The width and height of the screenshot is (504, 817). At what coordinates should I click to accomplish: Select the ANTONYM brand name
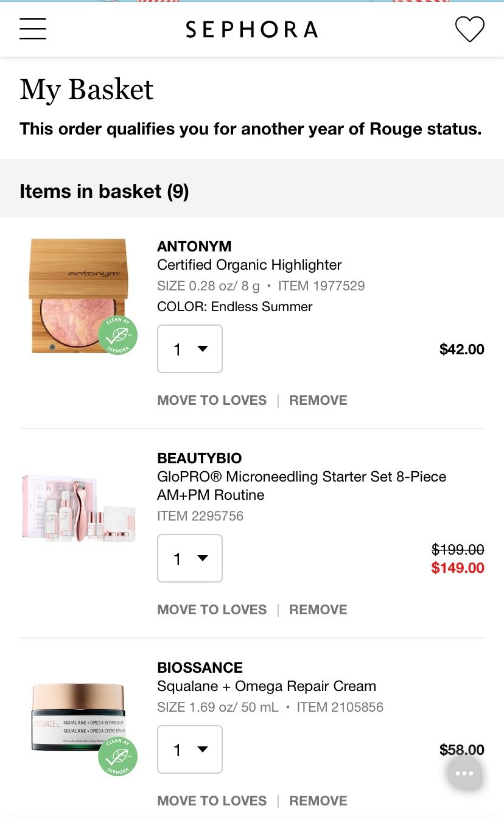(194, 247)
